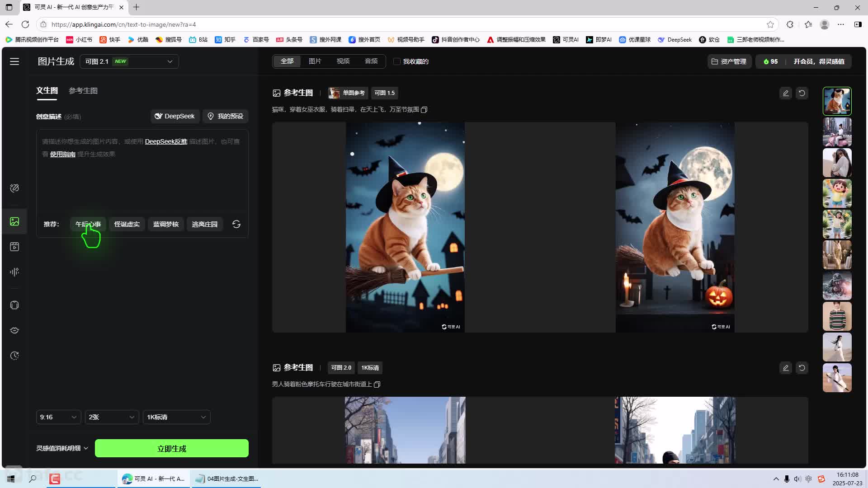Expand the 可图 2.1 model dropdown
Screen dimensions: 868x488
[x=129, y=61]
